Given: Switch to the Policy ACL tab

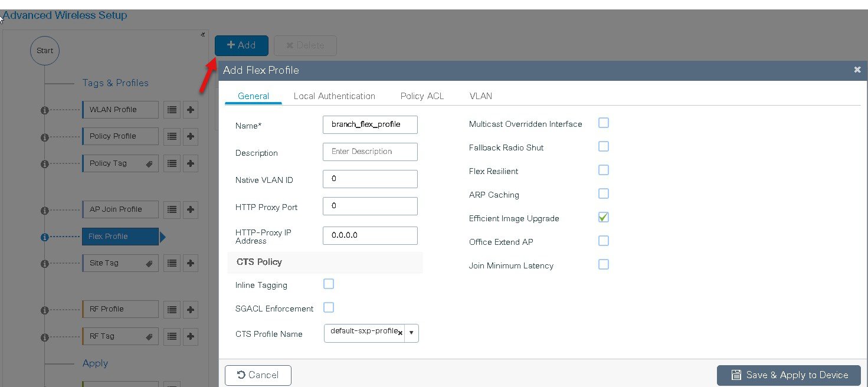Looking at the screenshot, I should [422, 96].
